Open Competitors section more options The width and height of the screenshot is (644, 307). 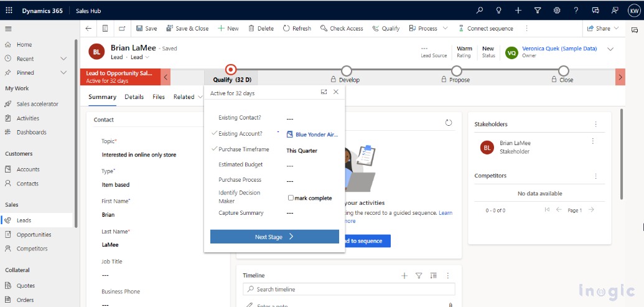596,176
